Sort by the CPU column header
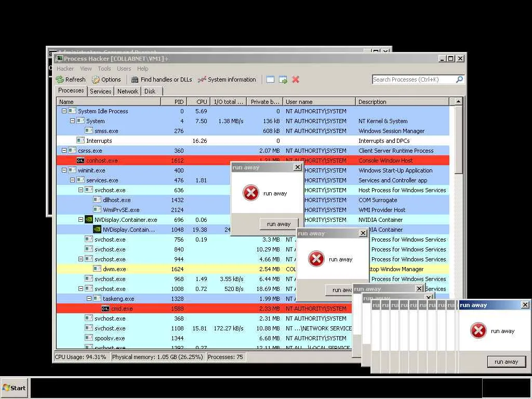Image resolution: width=532 pixels, height=399 pixels. [x=198, y=102]
